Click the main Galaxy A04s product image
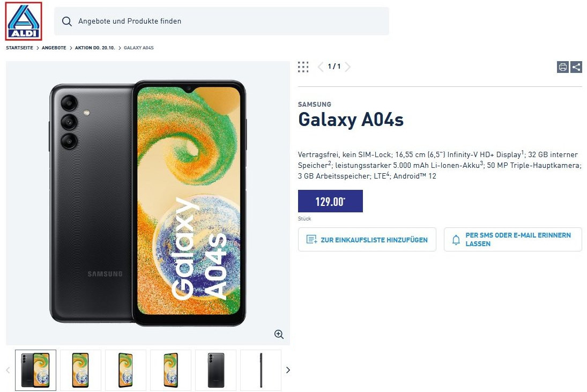Image resolution: width=587 pixels, height=392 pixels. tap(148, 203)
